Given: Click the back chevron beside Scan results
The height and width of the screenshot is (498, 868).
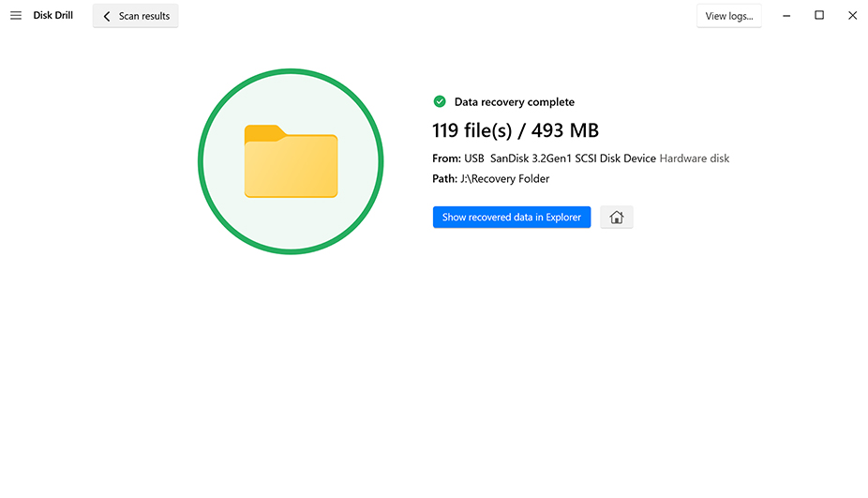Looking at the screenshot, I should pyautogui.click(x=107, y=16).
